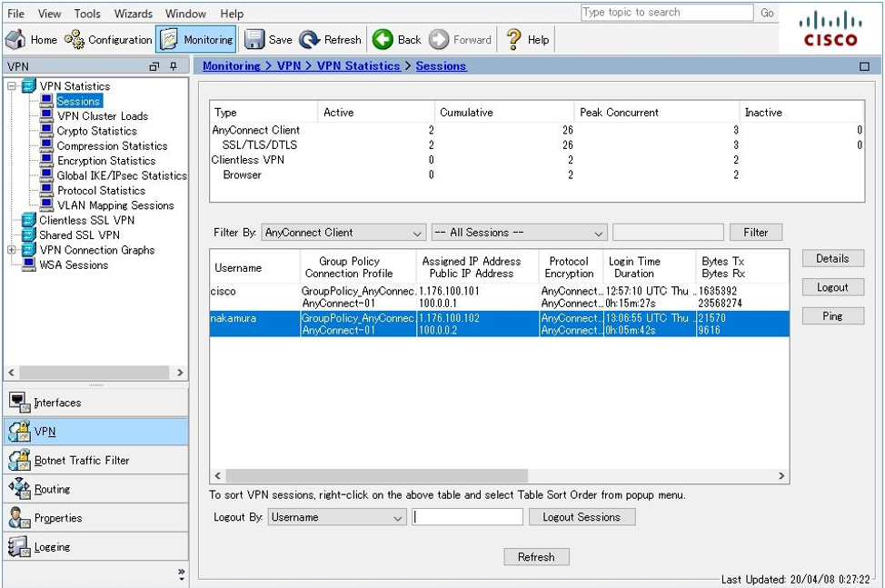Image resolution: width=885 pixels, height=588 pixels.
Task: Select Clientless SSL VPN tree node
Action: point(86,220)
